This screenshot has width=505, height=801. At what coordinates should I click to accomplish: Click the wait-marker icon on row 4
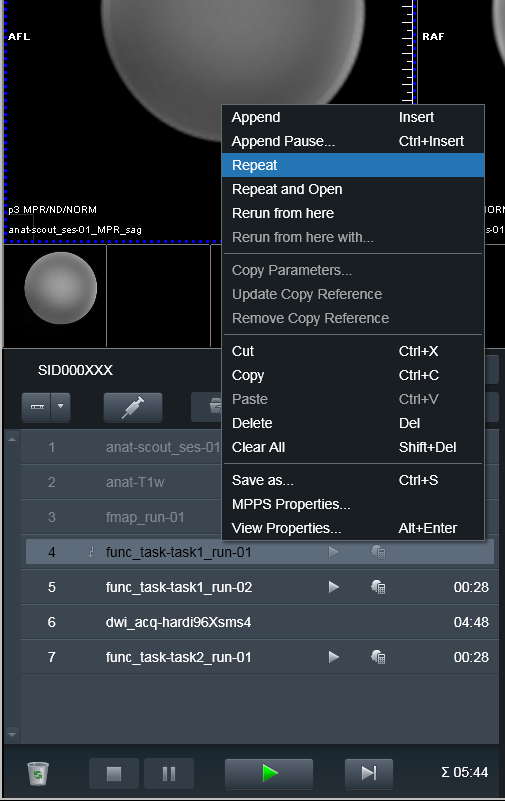[90, 552]
